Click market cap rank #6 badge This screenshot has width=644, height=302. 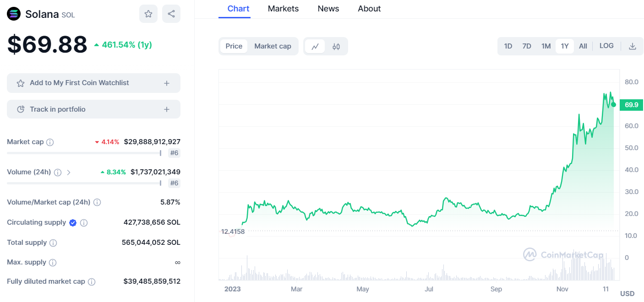pos(174,153)
